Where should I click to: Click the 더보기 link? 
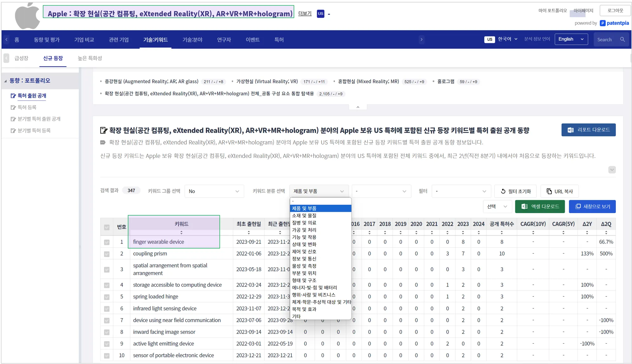(x=305, y=13)
